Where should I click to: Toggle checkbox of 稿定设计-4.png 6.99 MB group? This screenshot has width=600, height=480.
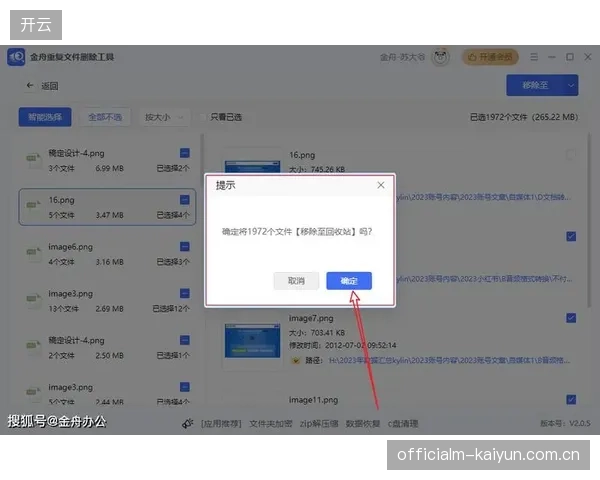[185, 153]
